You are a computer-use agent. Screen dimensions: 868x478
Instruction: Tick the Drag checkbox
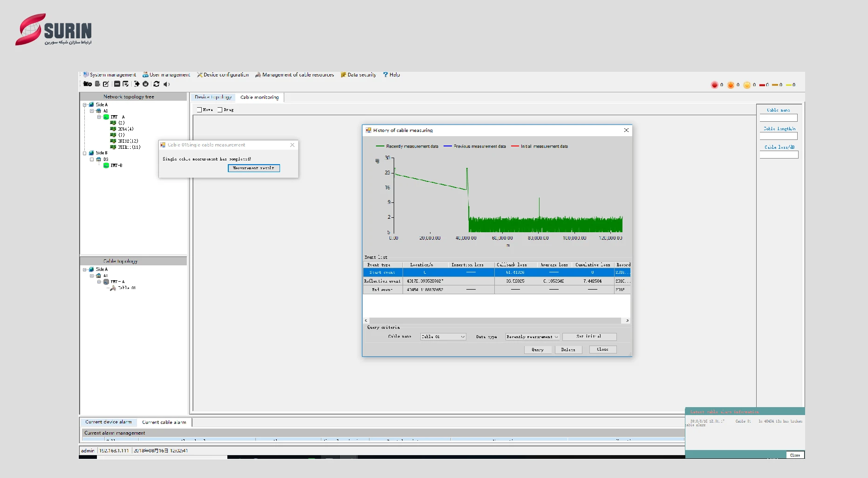(x=220, y=110)
